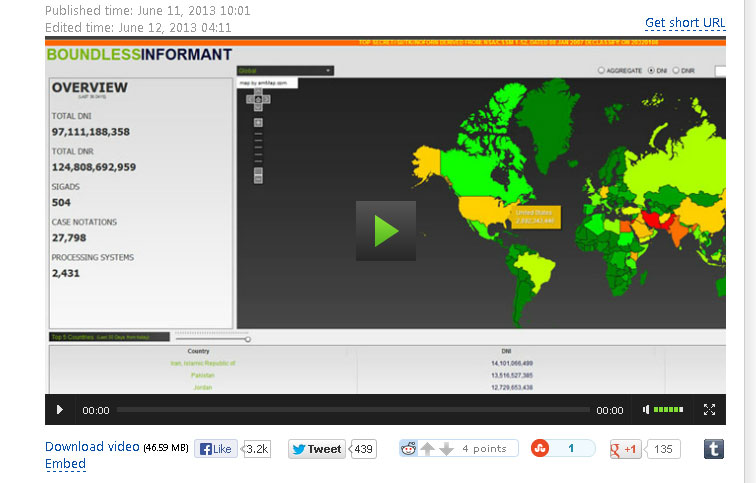Select the AGGREGATE radio button
Screen dimensions: 756x483
tap(601, 70)
